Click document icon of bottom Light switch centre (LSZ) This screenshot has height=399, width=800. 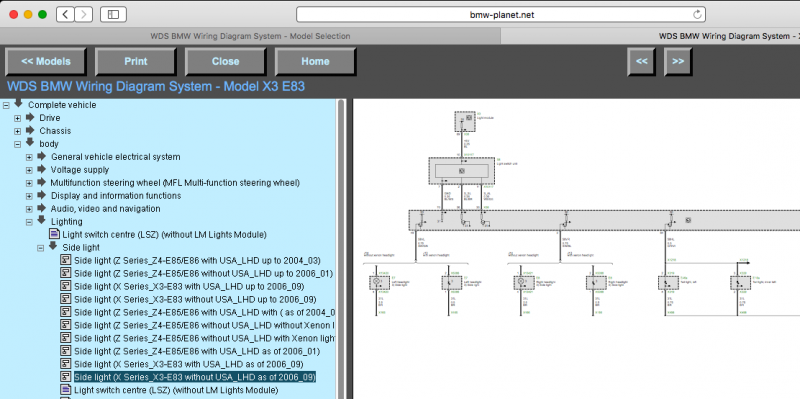point(65,390)
